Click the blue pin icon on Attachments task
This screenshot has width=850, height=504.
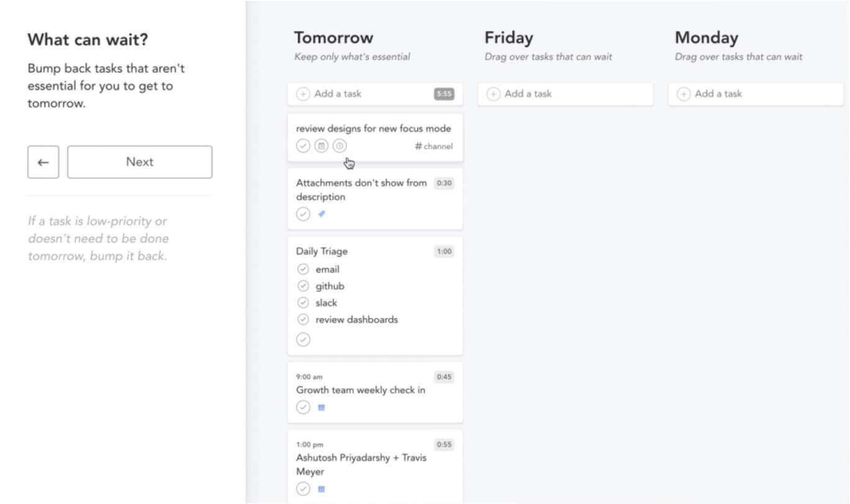click(322, 214)
